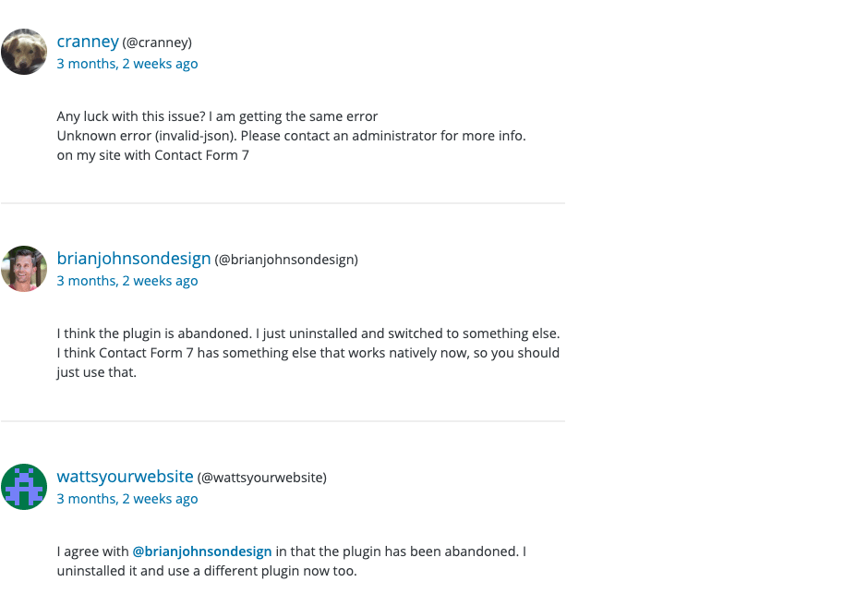Click the (@brianjohnsondesign) handle beside the username
The width and height of the screenshot is (868, 606).
286,260
